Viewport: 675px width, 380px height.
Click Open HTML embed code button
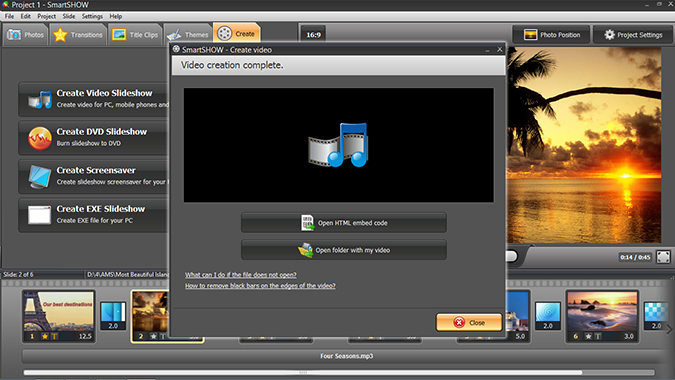point(344,222)
